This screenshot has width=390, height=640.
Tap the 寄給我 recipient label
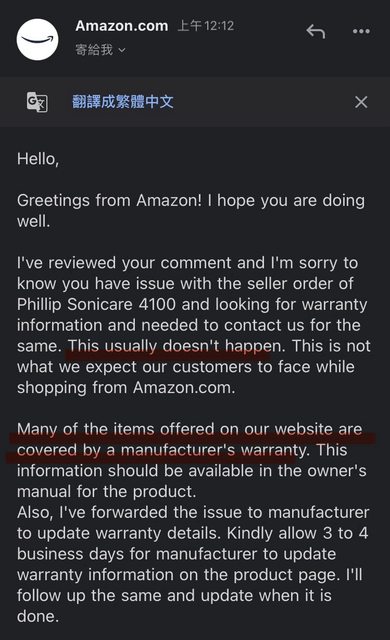coord(94,50)
